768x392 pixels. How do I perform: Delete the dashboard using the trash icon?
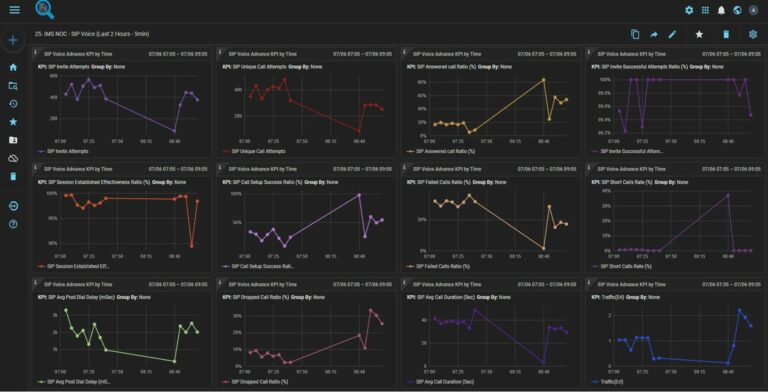726,34
